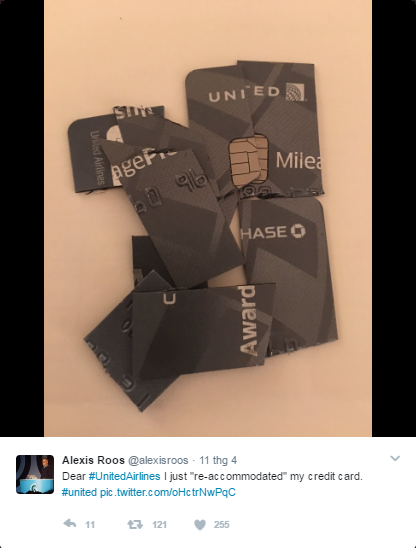
Task: Open the #UnitedAirlines hashtag
Action: click(124, 476)
